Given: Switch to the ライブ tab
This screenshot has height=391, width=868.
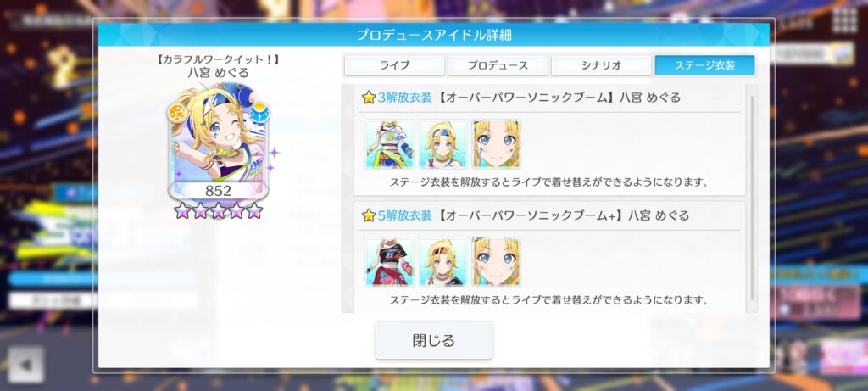Looking at the screenshot, I should [x=394, y=65].
